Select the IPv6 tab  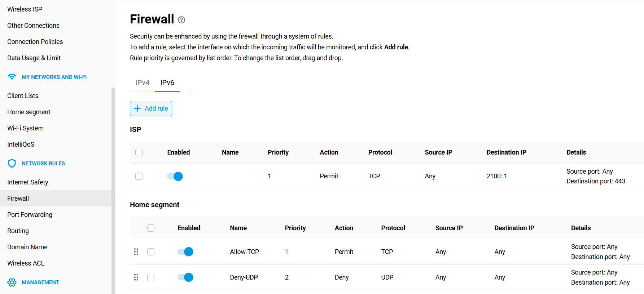pyautogui.click(x=167, y=83)
